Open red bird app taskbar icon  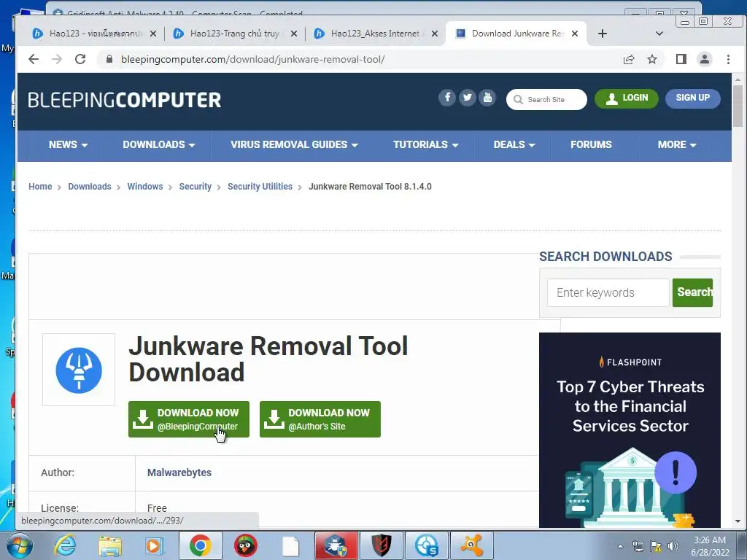click(x=245, y=545)
